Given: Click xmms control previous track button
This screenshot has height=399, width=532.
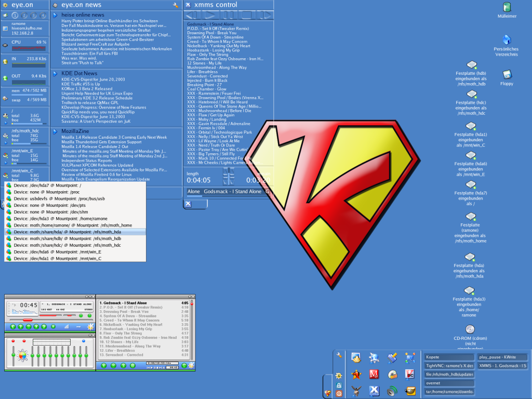Looking at the screenshot, I should [x=192, y=15].
